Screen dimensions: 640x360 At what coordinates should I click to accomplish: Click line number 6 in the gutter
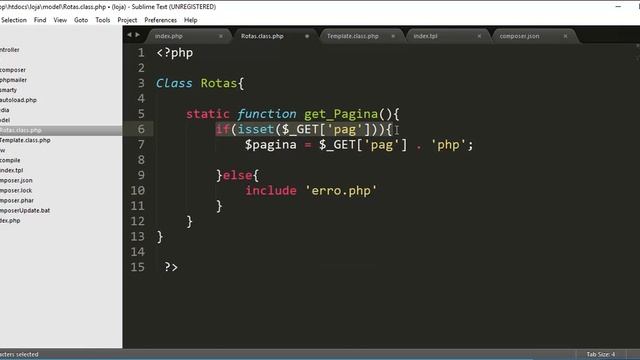[x=141, y=129]
